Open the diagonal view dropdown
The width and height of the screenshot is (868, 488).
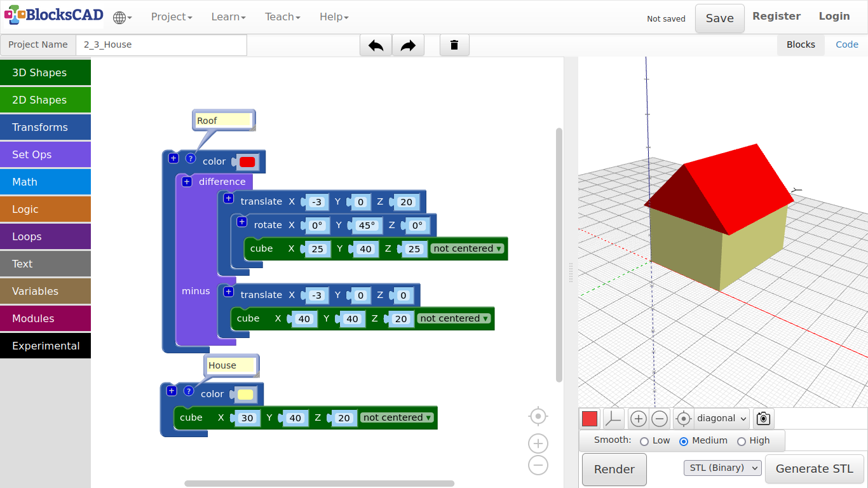point(722,419)
